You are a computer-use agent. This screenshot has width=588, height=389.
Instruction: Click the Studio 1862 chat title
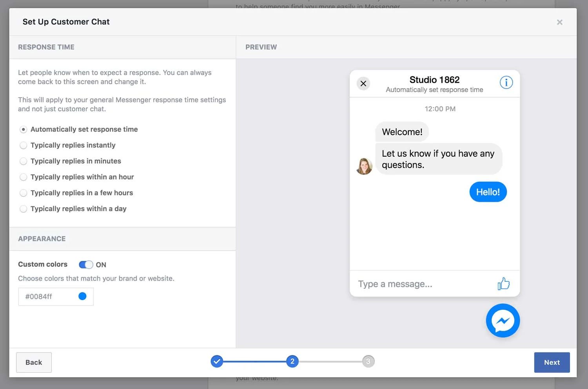(434, 80)
